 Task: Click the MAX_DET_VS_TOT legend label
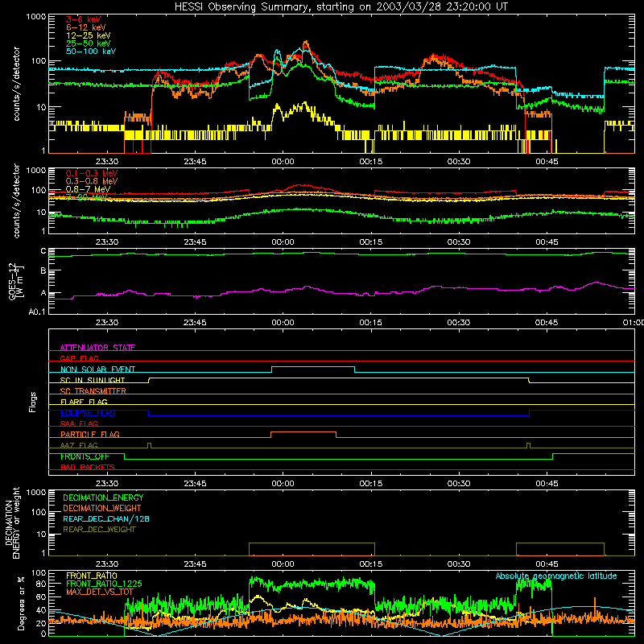(x=100, y=592)
